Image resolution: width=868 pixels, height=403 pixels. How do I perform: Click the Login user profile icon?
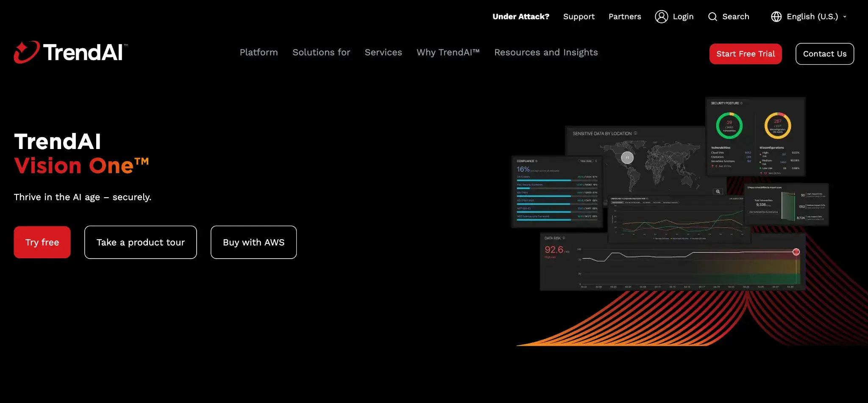661,17
